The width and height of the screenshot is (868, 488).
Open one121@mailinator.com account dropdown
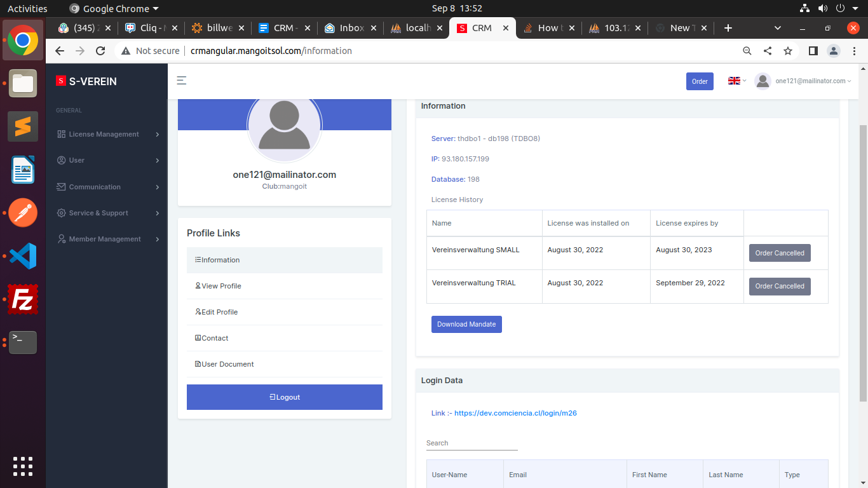coord(813,81)
